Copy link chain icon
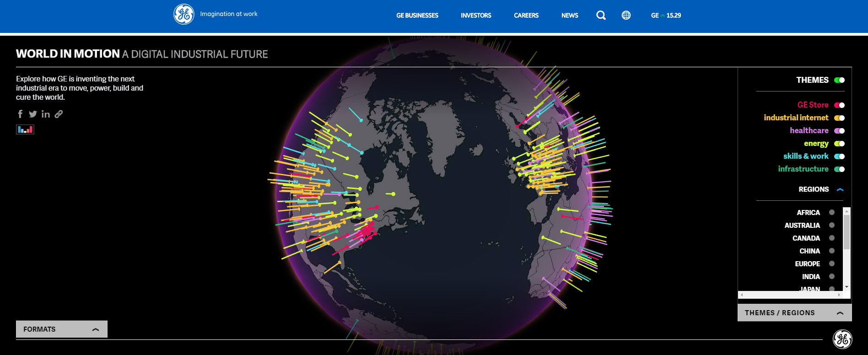The width and height of the screenshot is (868, 355). click(59, 114)
